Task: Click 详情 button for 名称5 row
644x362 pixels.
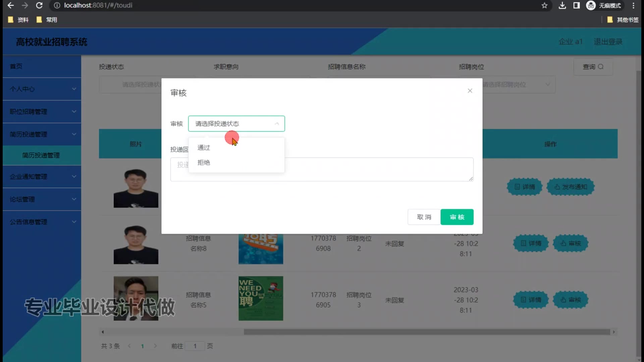Action: 531,300
